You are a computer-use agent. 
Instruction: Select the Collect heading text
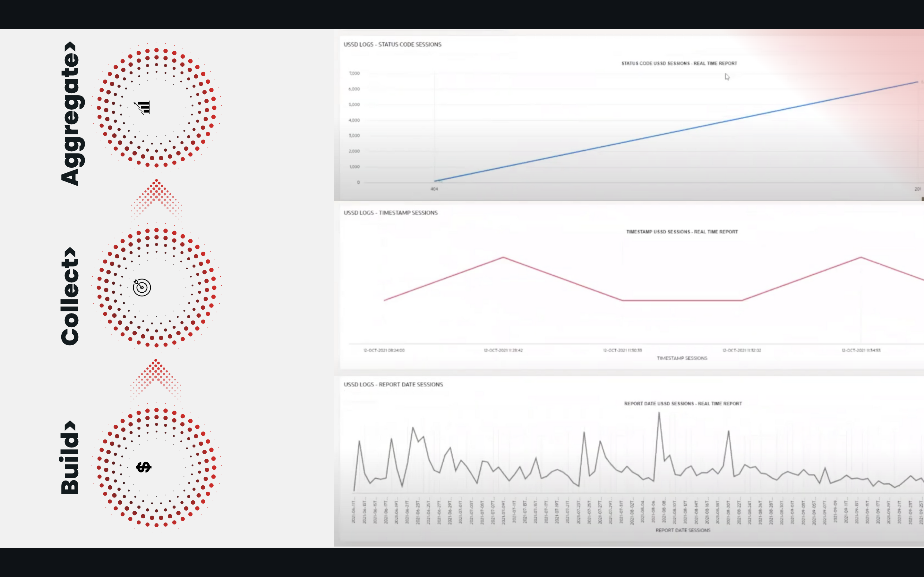click(70, 296)
